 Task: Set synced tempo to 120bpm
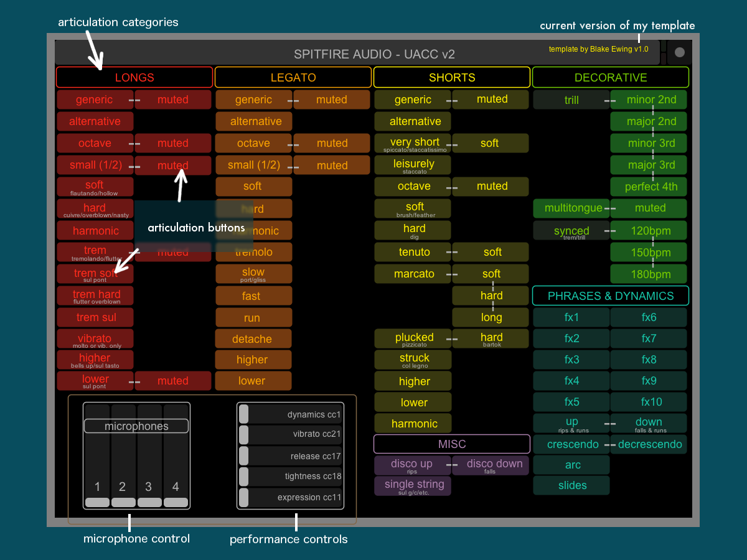tap(649, 230)
